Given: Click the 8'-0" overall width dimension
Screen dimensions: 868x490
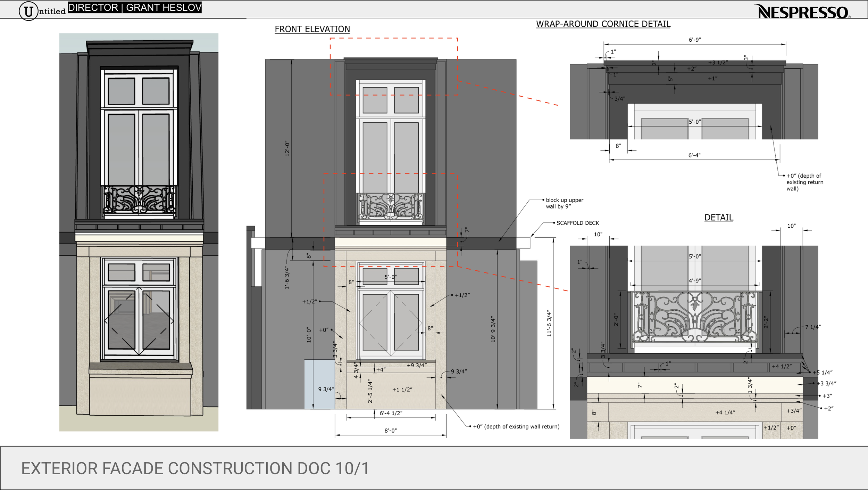Looking at the screenshot, I should 391,431.
